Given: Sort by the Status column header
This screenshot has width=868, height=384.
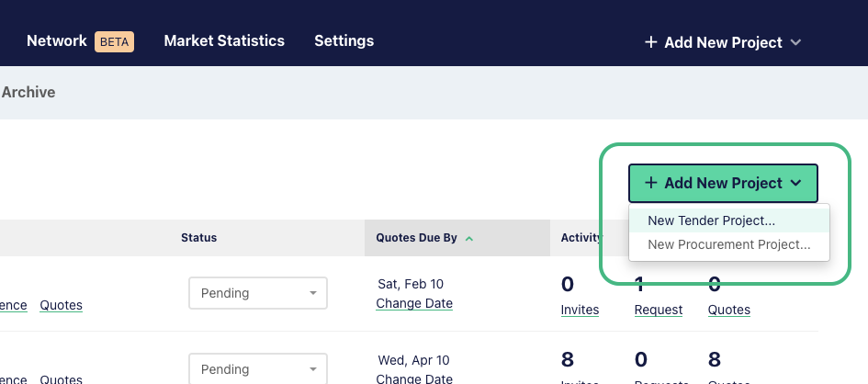Looking at the screenshot, I should (198, 238).
